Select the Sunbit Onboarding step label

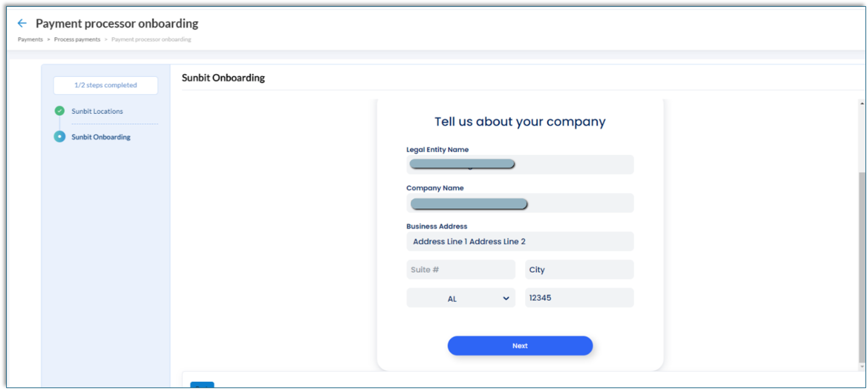[101, 137]
